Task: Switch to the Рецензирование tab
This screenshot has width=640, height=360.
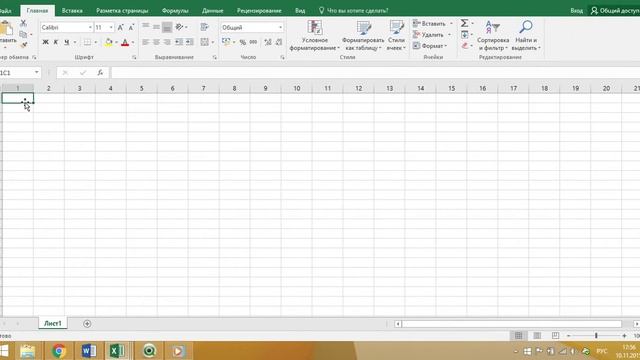Action: coord(259,11)
